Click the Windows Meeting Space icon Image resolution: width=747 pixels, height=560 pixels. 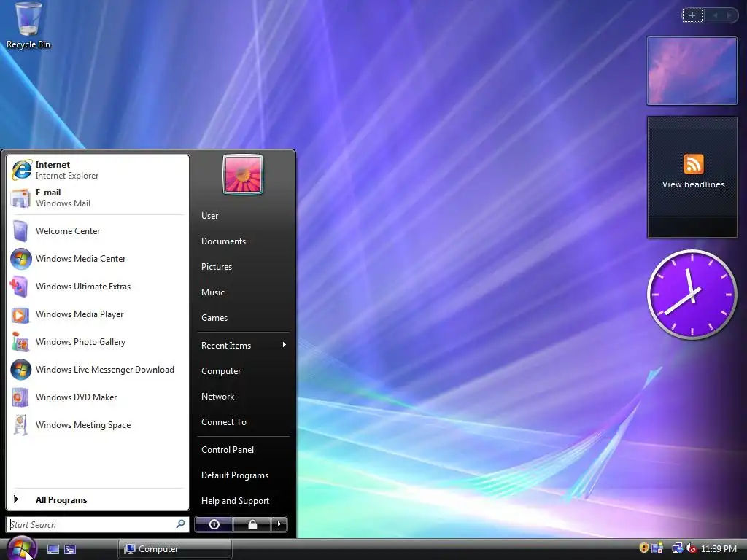click(20, 425)
